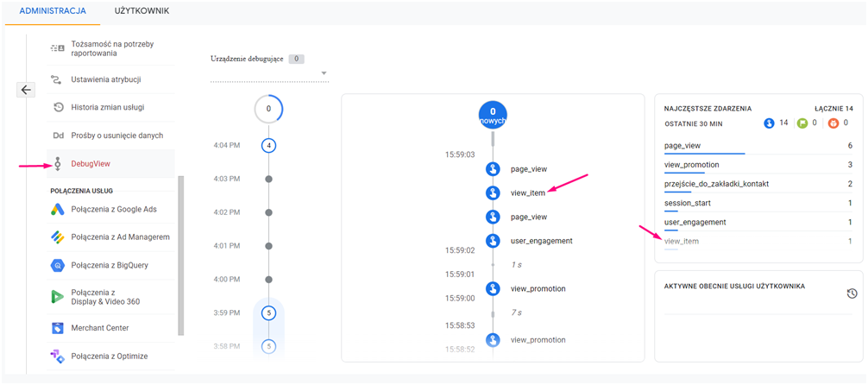Open Połączenia z Optimize
868x385 pixels.
click(x=110, y=357)
